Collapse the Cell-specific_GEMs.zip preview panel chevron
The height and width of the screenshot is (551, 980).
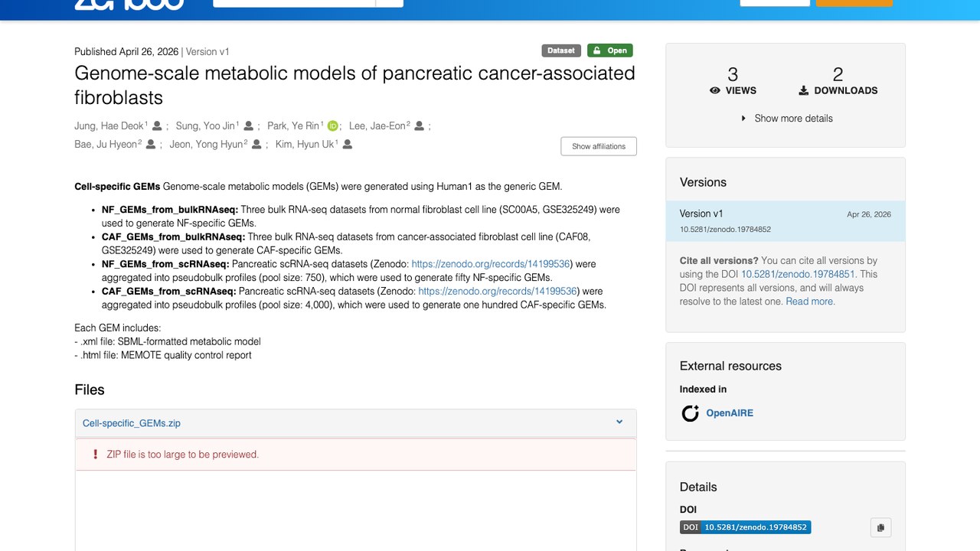(619, 422)
